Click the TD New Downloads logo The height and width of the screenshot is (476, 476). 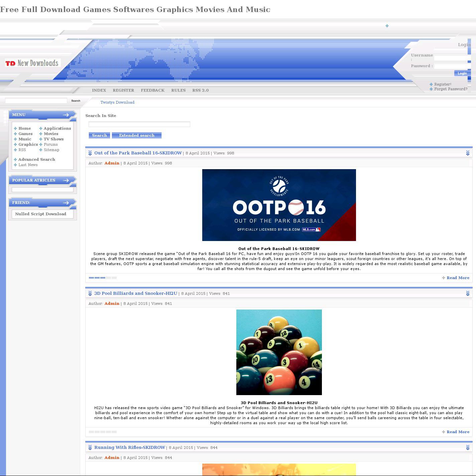[32, 63]
